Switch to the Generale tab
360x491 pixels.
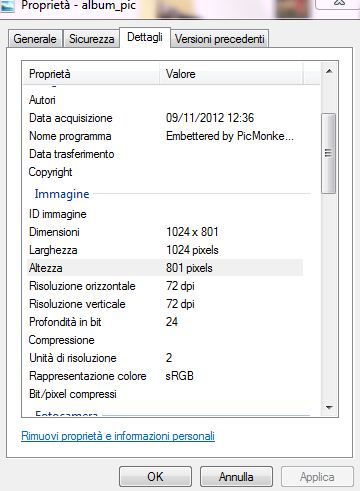pyautogui.click(x=35, y=39)
